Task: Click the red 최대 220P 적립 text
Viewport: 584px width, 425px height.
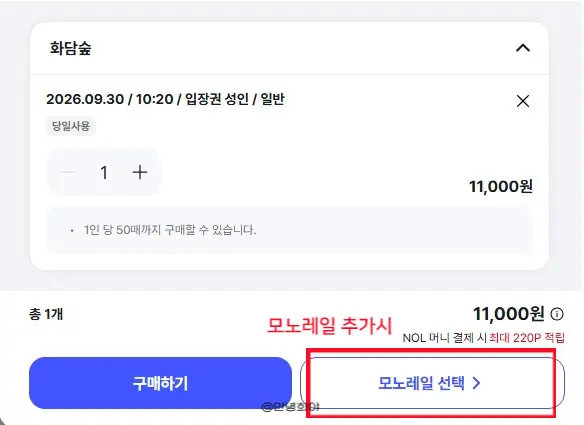Action: [527, 338]
